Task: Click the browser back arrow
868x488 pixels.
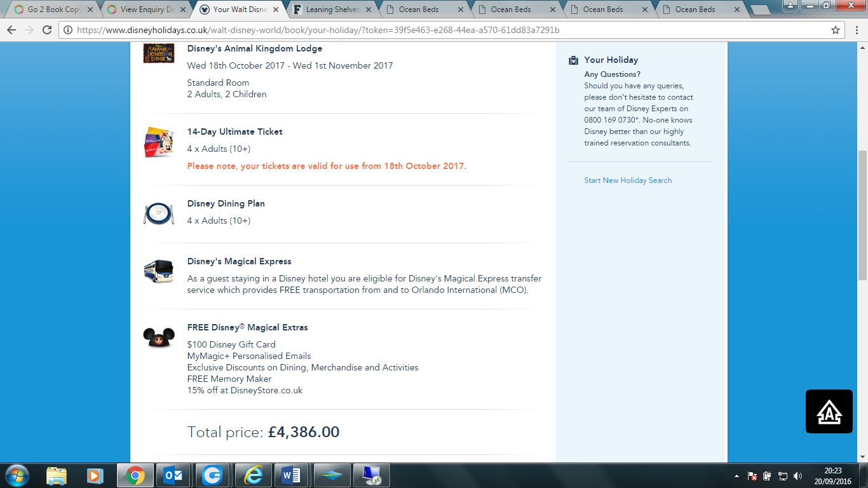Action: (11, 30)
